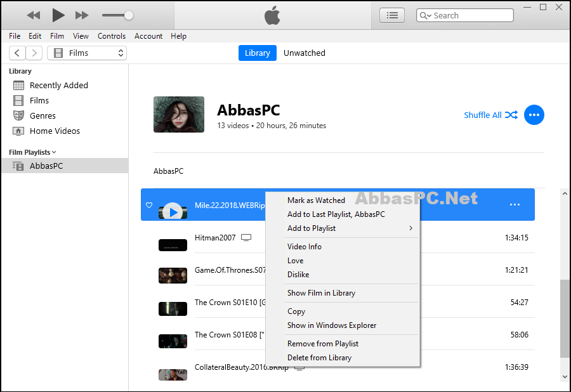Open the ellipsis on Mile.22 row

tap(515, 204)
